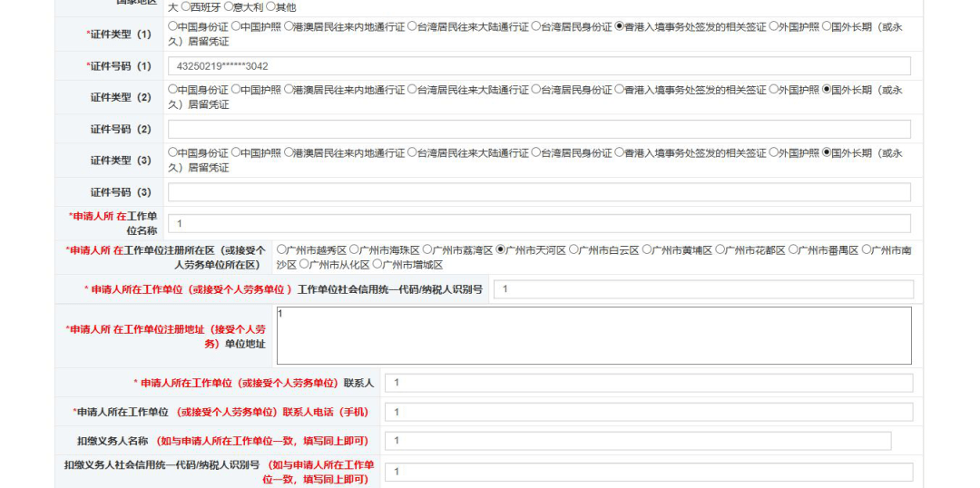Choose 其他 as the country option
This screenshot has height=488, width=980.
click(270, 7)
